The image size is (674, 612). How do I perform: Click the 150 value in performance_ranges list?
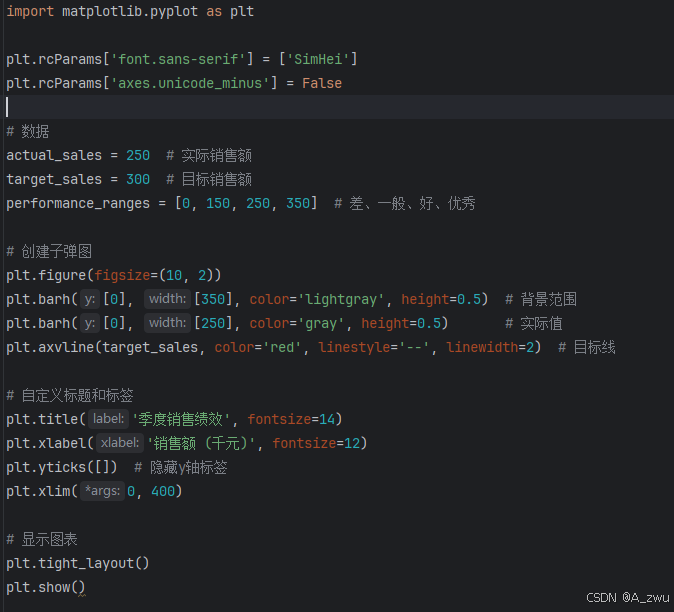point(218,203)
